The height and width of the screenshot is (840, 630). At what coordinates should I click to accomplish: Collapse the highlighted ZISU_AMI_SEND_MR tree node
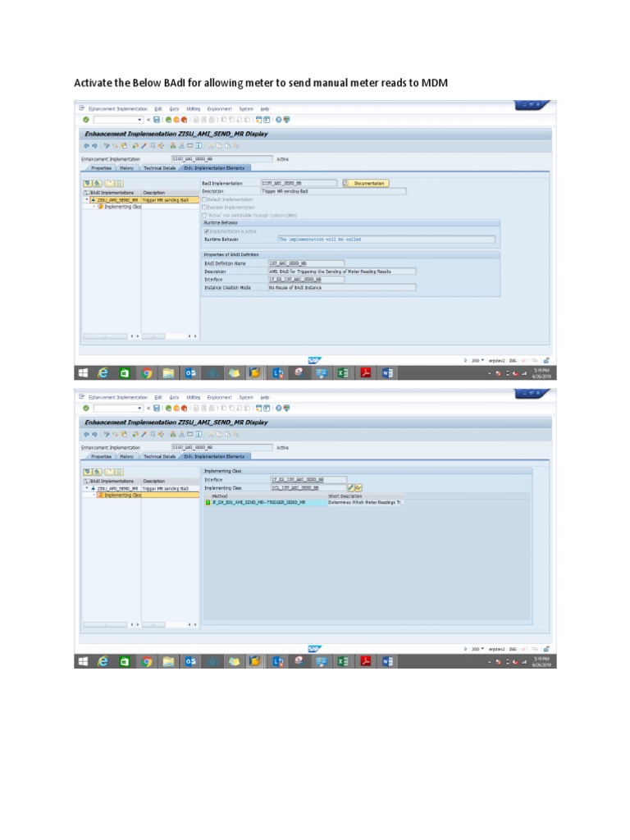coord(87,199)
